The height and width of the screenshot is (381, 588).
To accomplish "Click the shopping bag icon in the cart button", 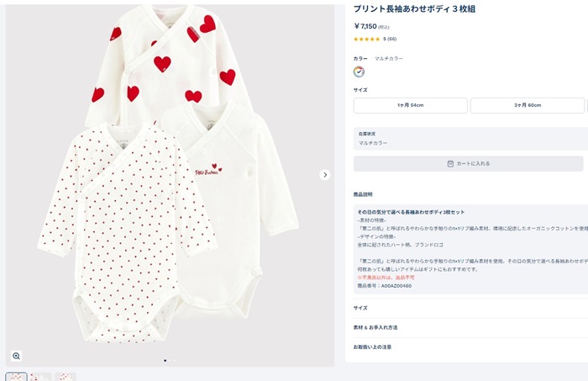I will click(x=450, y=163).
